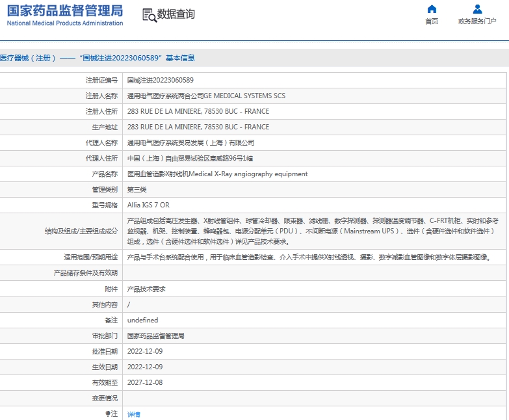Click the 变更情况 row label
This screenshot has width=509, height=420.
105,398
